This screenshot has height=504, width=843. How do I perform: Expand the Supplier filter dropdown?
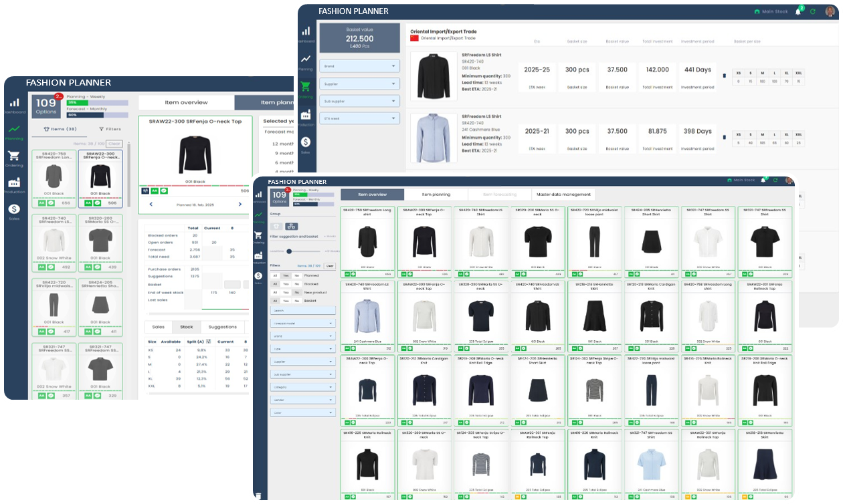[x=303, y=362]
